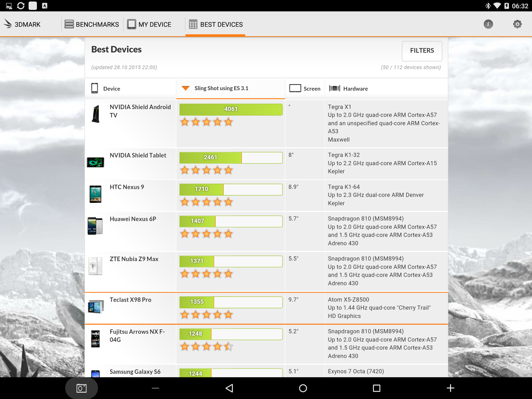Tap the Android home button
The height and width of the screenshot is (399, 532).
[x=303, y=388]
